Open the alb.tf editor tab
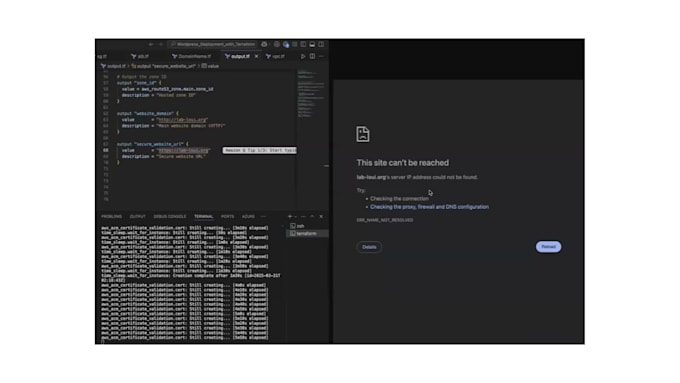This screenshot has width=680, height=383. point(140,56)
